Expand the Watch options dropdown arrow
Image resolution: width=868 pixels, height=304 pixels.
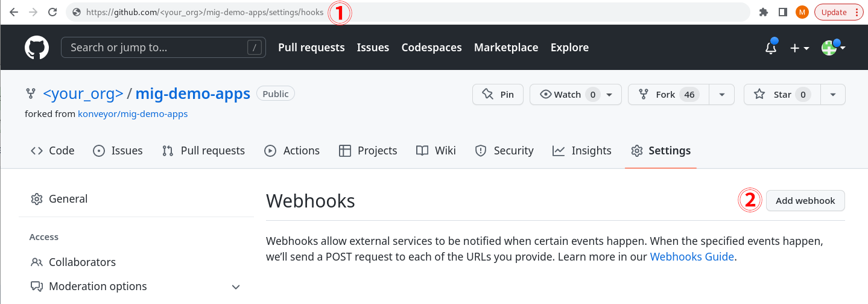[610, 95]
